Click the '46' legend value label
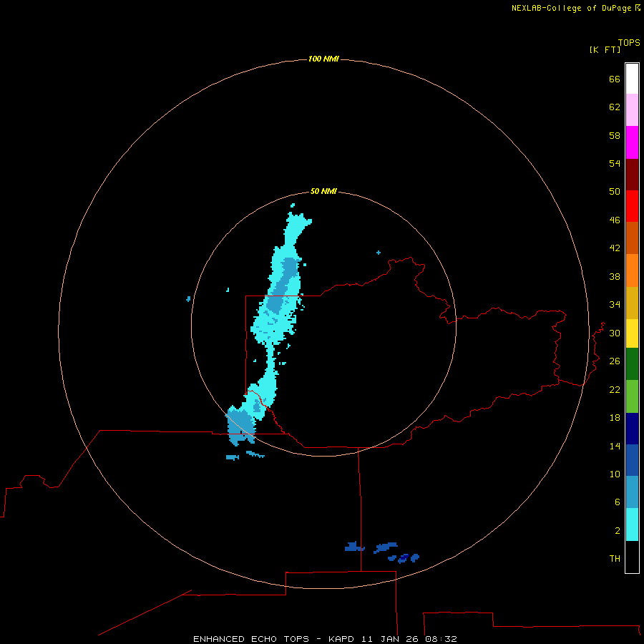Viewport: 644px width, 644px height. click(615, 220)
